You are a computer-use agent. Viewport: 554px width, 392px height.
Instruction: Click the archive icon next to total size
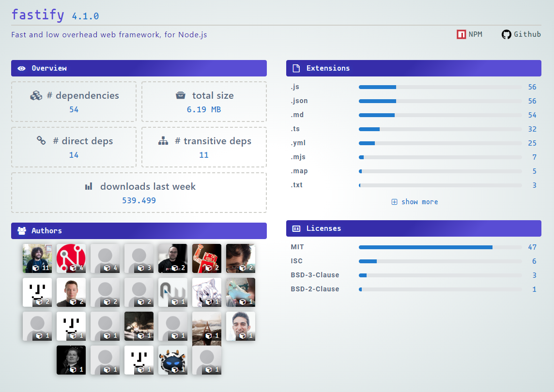[181, 95]
